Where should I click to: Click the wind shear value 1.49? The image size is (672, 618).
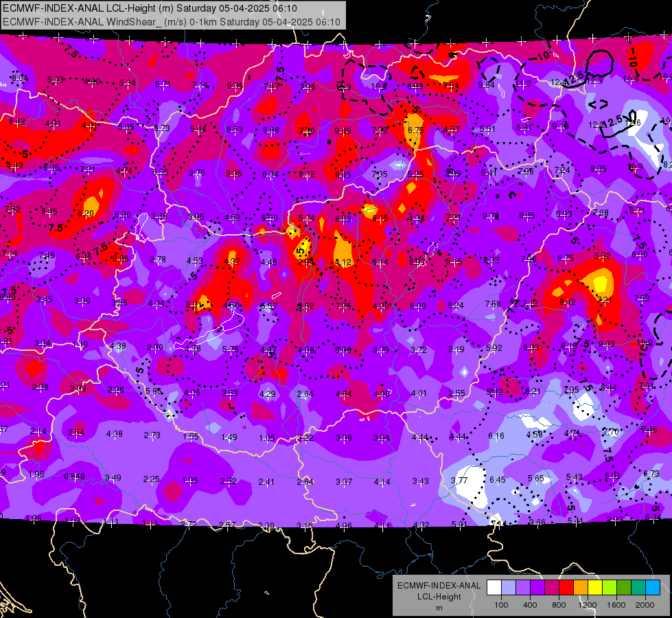coord(229,437)
